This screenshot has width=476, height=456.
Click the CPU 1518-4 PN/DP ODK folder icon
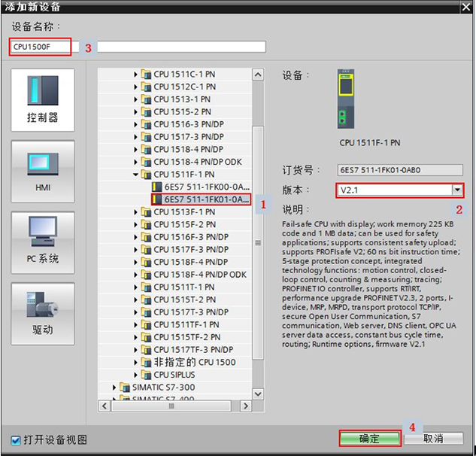click(x=146, y=162)
